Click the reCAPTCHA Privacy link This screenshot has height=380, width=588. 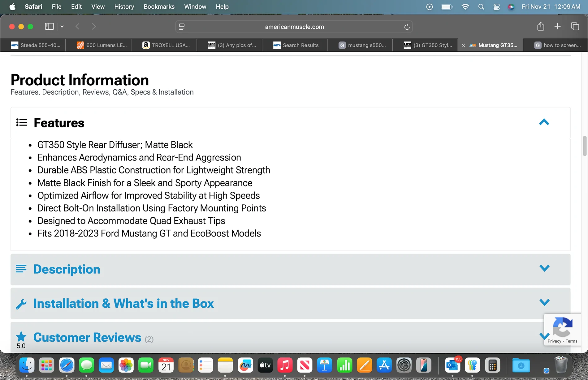tap(554, 341)
